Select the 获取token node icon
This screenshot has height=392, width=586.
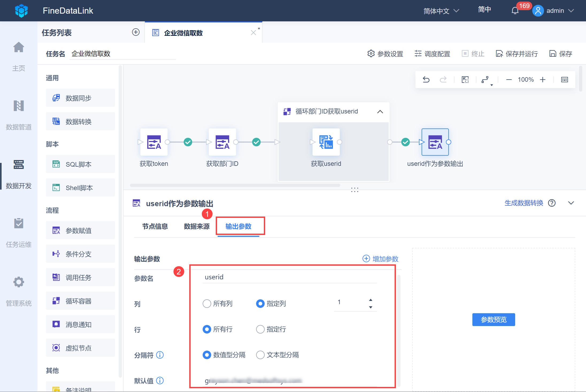154,142
